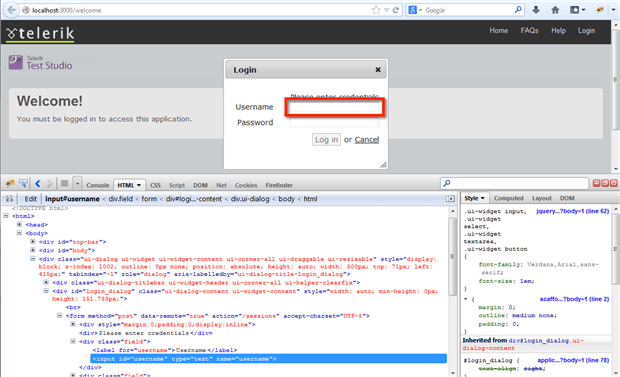Image resolution: width=620 pixels, height=377 pixels.
Task: Click the Log in button
Action: tap(326, 140)
